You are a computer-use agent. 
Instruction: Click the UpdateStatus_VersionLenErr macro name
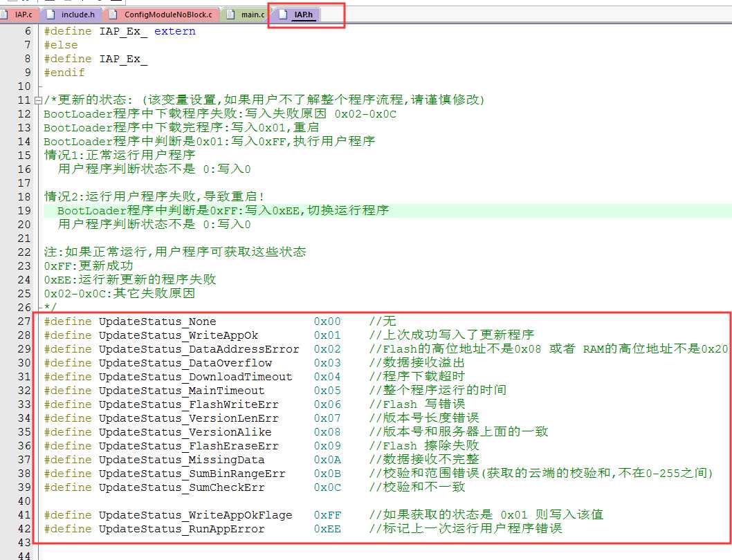[x=189, y=418]
